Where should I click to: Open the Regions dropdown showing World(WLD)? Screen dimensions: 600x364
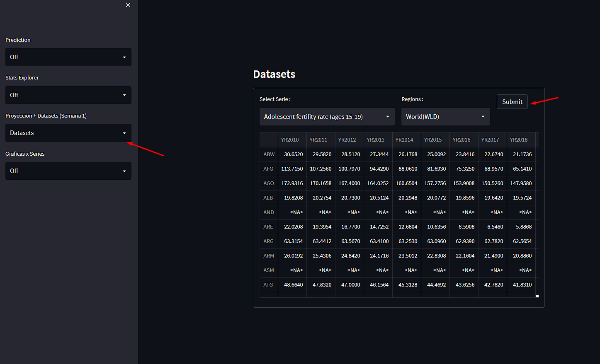(x=445, y=116)
